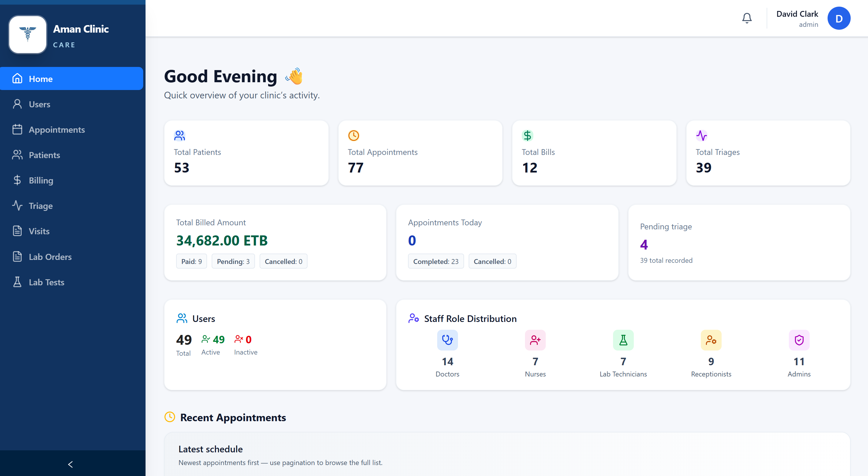The image size is (868, 476).
Task: Click the Receptionists role icon
Action: coord(711,340)
